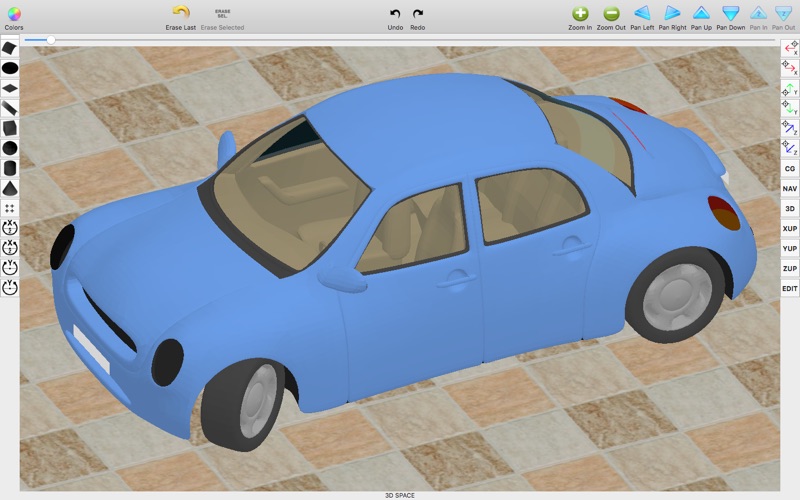Screen dimensions: 800x500
Task: Toggle the 3D view mode
Action: click(789, 208)
